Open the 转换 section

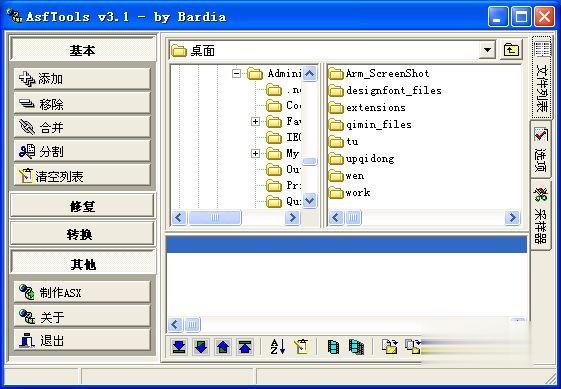click(x=83, y=234)
